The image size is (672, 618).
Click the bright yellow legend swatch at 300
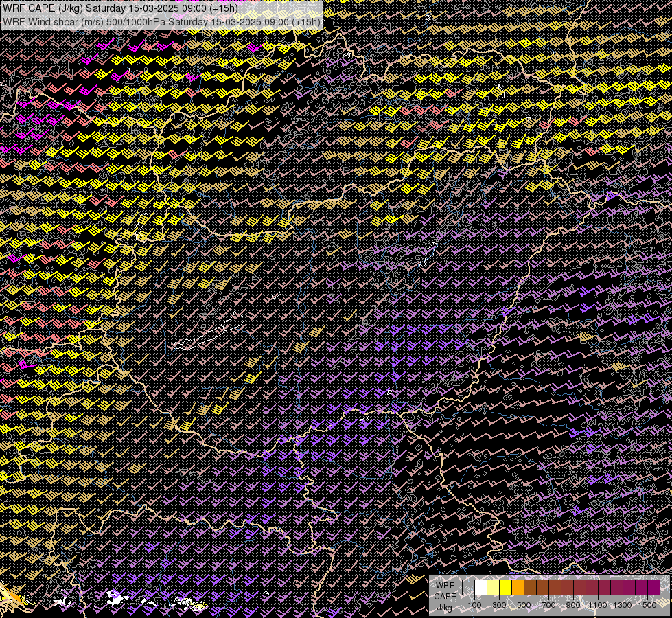point(506,587)
